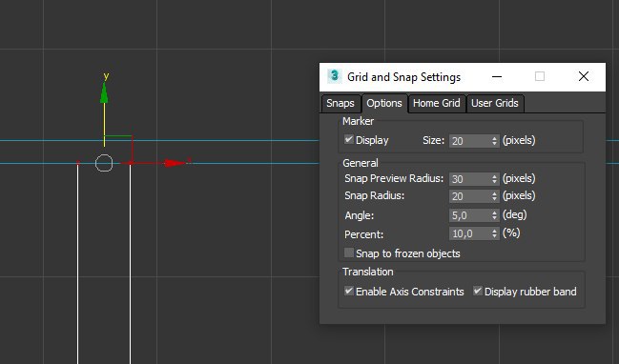Adjust the Percent spinner arrows
This screenshot has height=364, width=619.
click(495, 233)
